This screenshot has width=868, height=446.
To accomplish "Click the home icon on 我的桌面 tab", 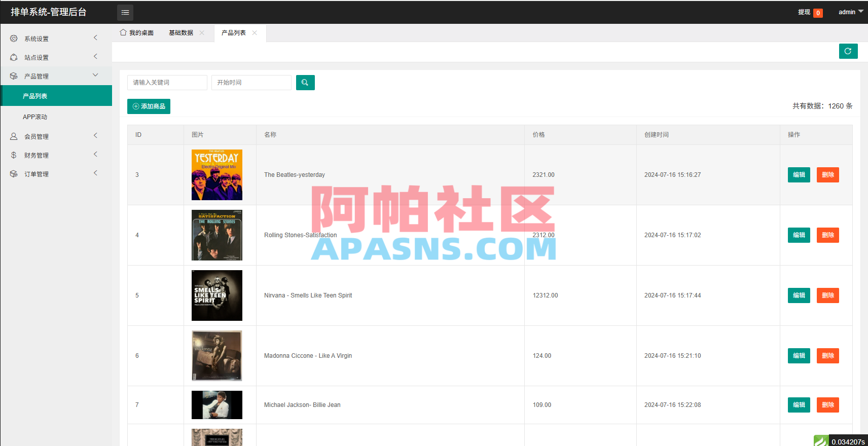I will 123,32.
